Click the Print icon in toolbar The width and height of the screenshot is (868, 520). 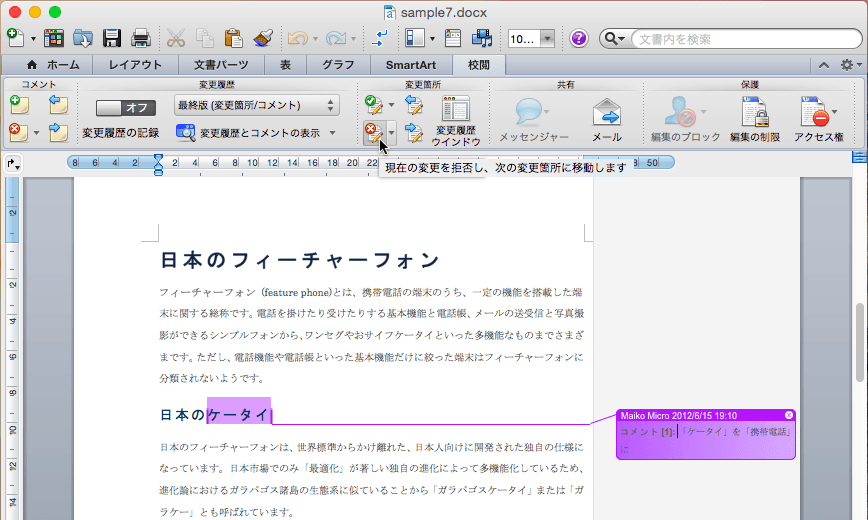click(x=141, y=39)
